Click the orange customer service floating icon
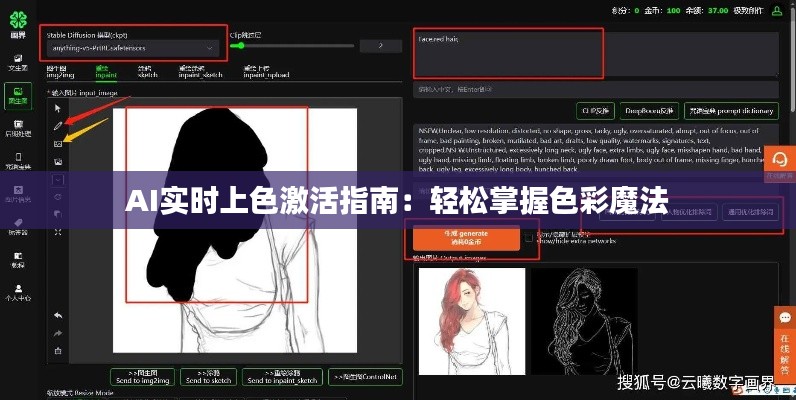The width and height of the screenshot is (796, 400). tap(780, 159)
